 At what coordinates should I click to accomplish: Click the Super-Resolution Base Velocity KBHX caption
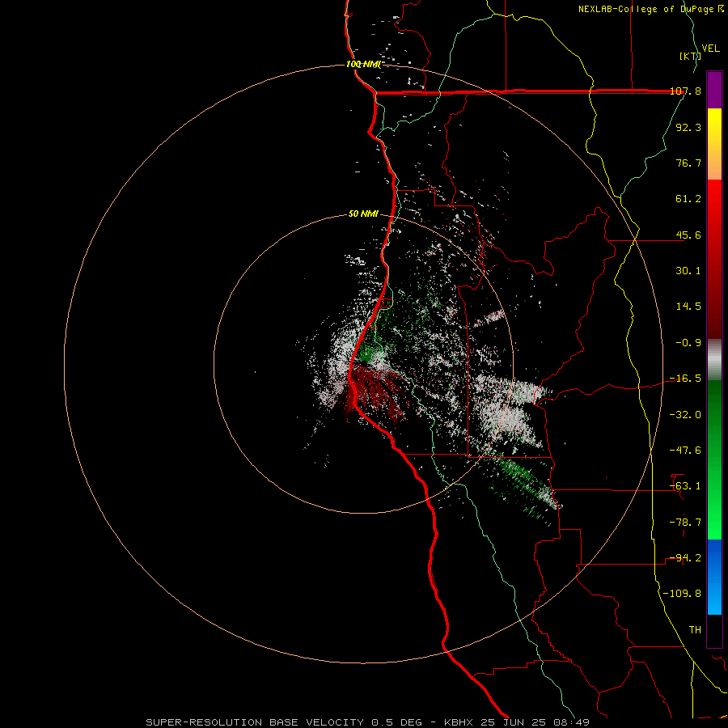tap(368, 722)
